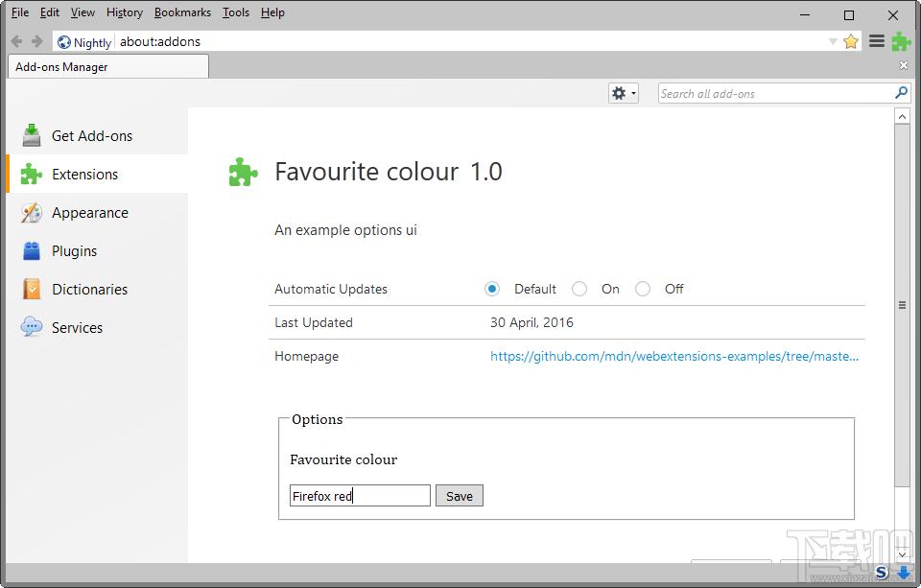The height and width of the screenshot is (588, 921).
Task: Open the gear tools dropdown
Action: pos(624,93)
